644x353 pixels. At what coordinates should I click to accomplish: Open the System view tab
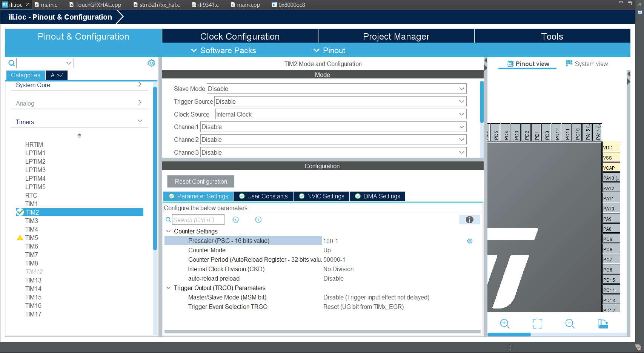tap(591, 64)
